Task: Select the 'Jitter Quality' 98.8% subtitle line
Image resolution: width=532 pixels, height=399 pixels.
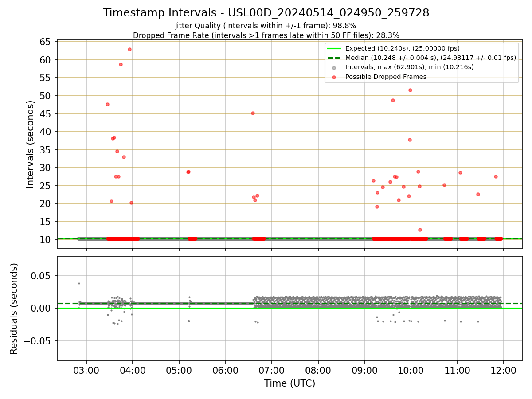Action: click(x=266, y=26)
